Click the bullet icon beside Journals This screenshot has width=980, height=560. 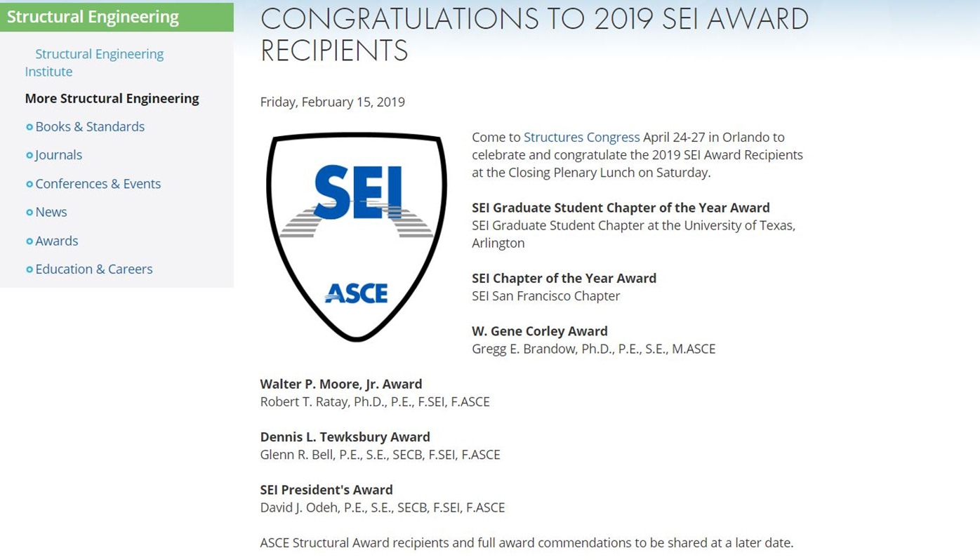tap(29, 155)
